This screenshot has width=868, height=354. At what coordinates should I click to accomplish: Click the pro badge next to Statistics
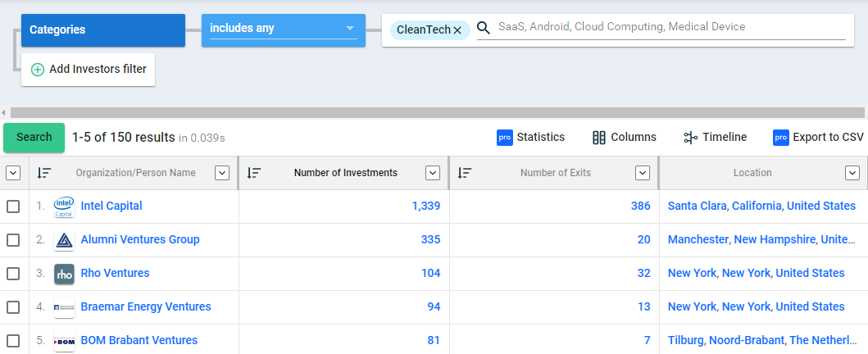[x=504, y=138]
